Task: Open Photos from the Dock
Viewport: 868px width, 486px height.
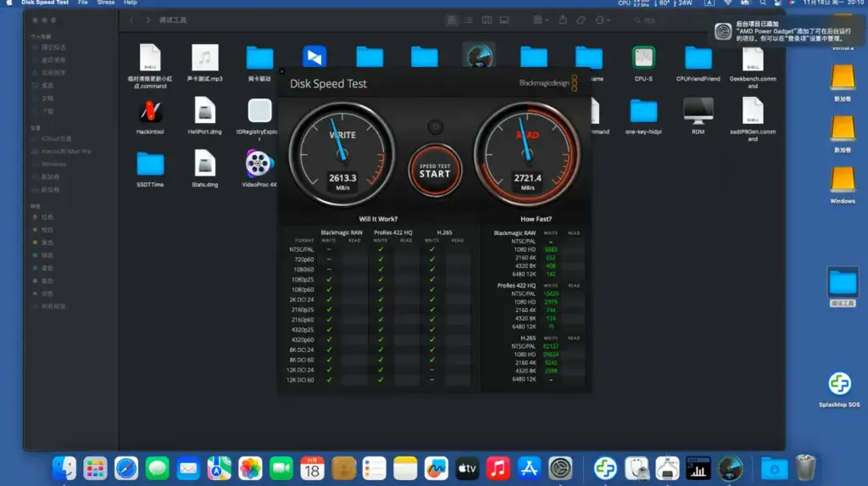Action: (x=250, y=469)
